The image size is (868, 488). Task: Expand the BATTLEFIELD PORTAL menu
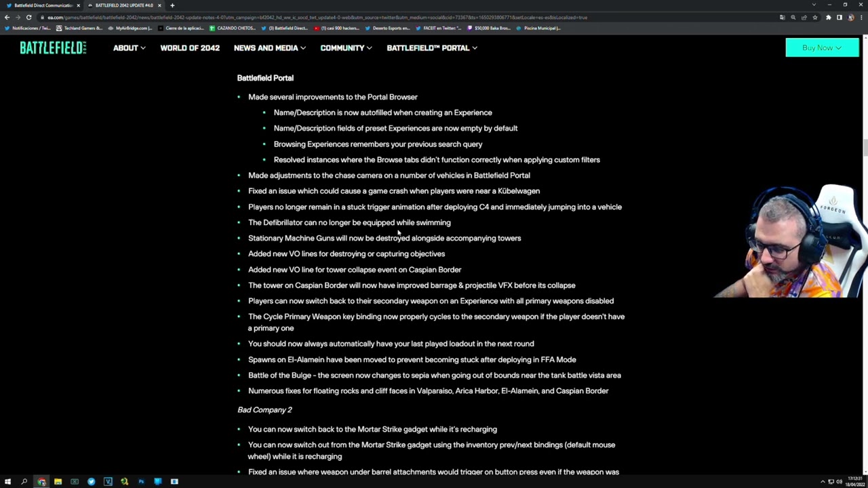432,48
